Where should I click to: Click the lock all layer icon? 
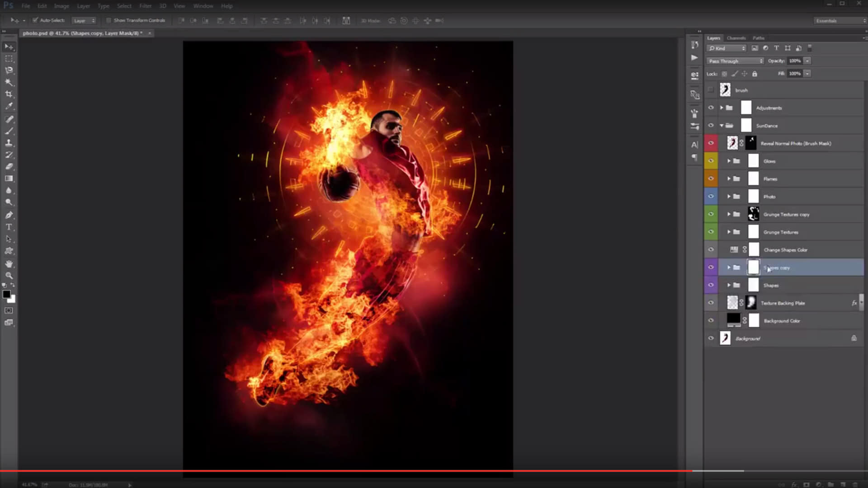pos(755,74)
